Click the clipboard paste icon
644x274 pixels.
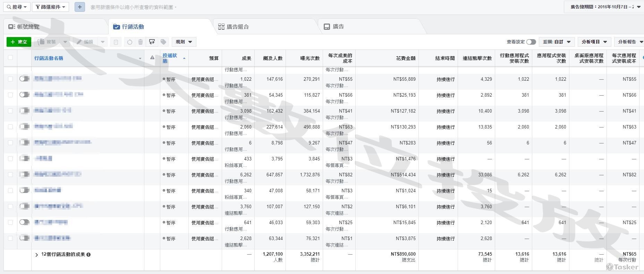[x=116, y=42]
